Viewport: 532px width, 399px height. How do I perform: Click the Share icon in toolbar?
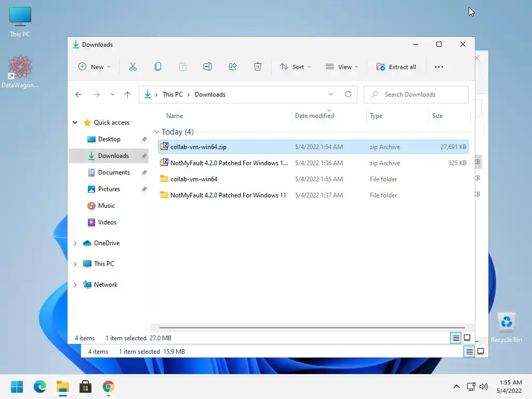point(233,67)
